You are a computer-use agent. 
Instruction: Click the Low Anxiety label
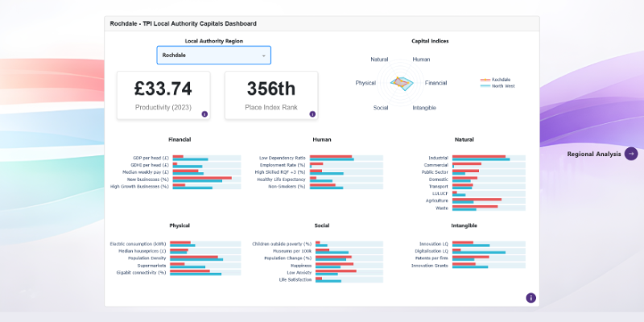pyautogui.click(x=299, y=272)
